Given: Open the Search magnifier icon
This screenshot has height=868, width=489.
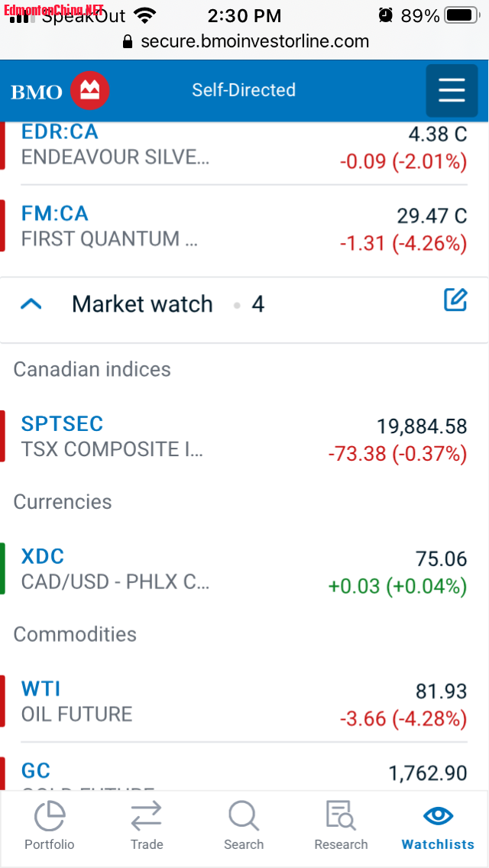Looking at the screenshot, I should [x=244, y=817].
